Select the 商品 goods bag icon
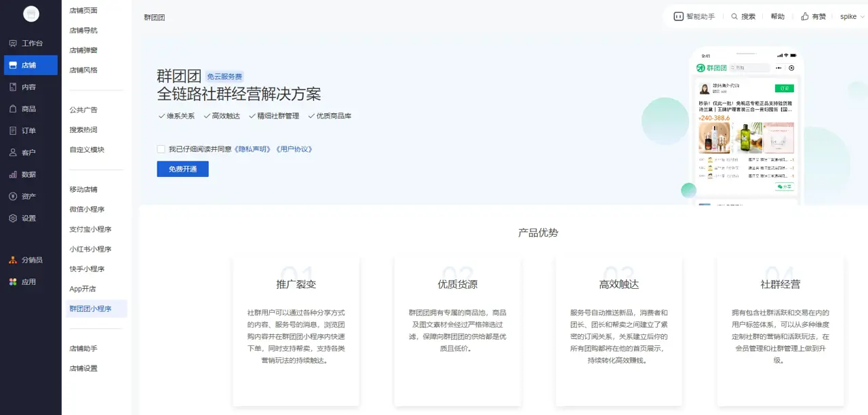Screen dimensions: 868x415 coord(13,108)
